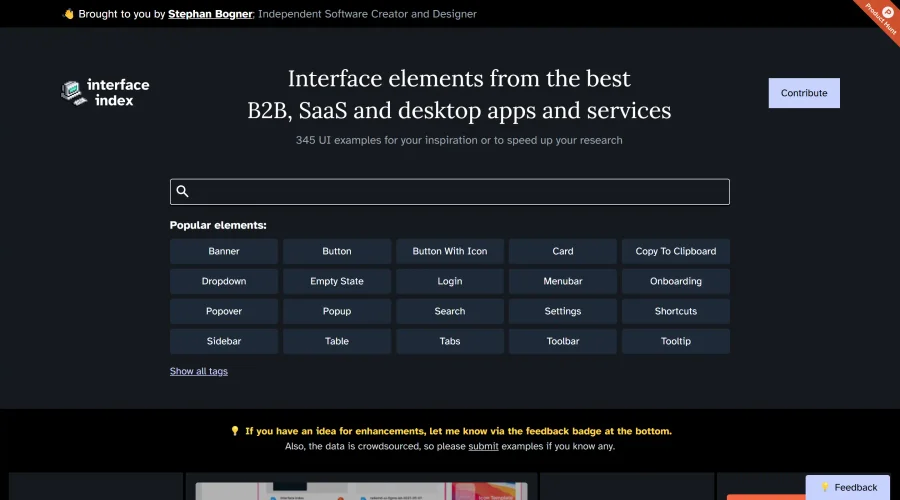Expand the Show all tags link

[199, 371]
